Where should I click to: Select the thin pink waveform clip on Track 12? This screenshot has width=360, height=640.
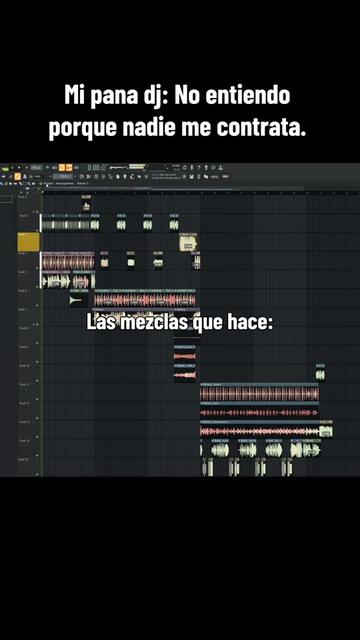[259, 411]
